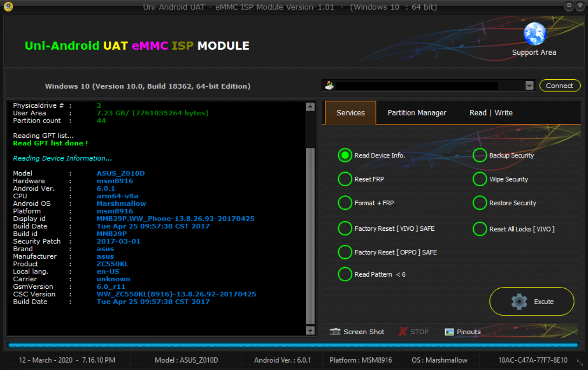Click status bar 'OS : Marshmallow'
588x370 pixels.
click(x=440, y=360)
